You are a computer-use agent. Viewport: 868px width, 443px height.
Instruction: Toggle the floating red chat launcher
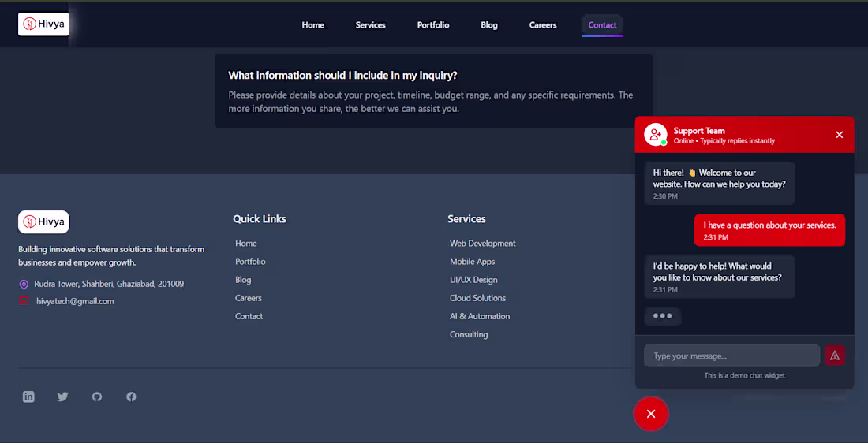point(651,414)
